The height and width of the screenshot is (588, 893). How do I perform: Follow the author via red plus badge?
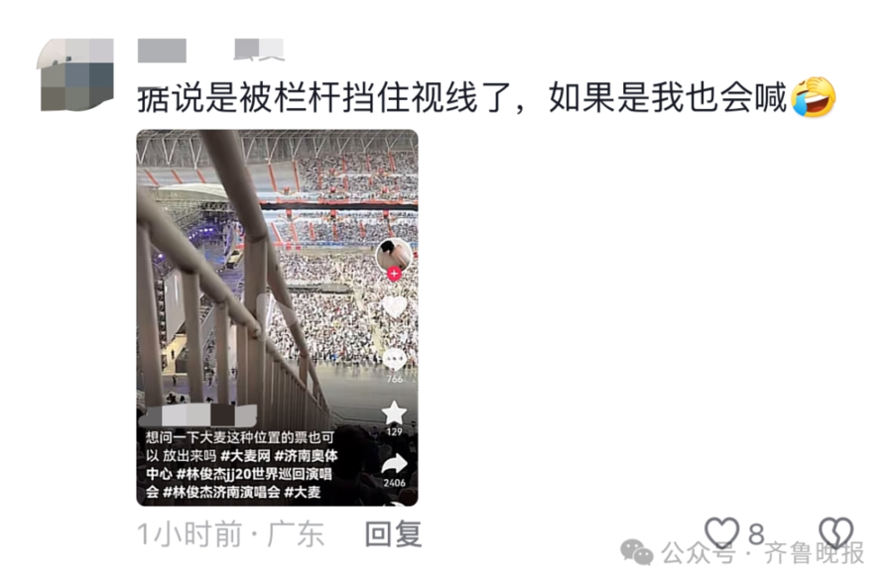[394, 274]
